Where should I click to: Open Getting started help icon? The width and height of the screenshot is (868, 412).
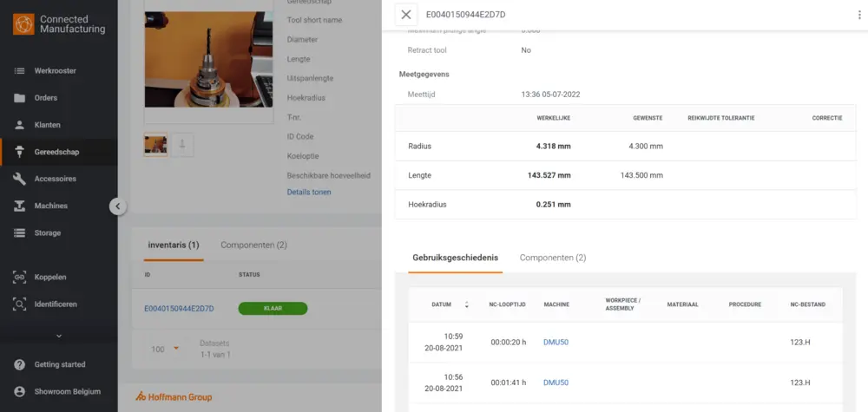coord(19,364)
